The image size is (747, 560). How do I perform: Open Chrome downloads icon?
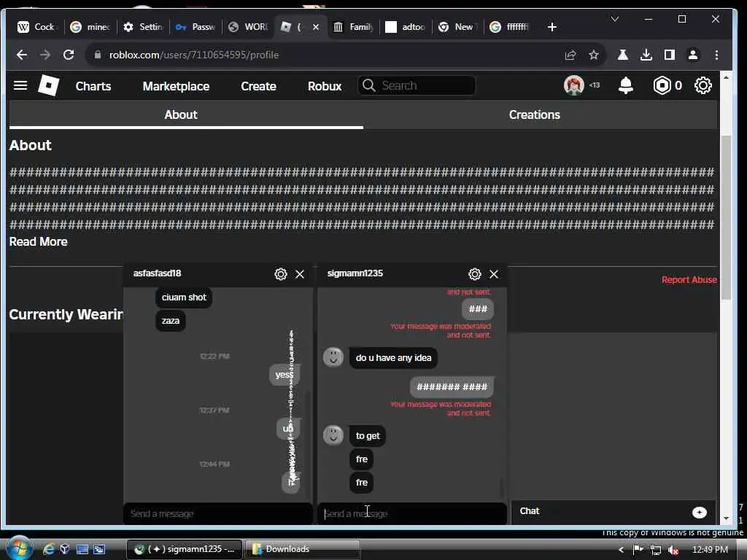coord(646,55)
